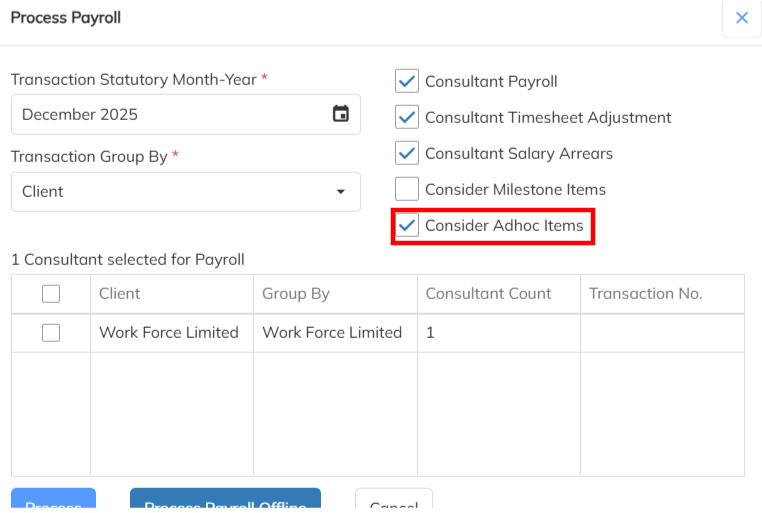Image resolution: width=762 pixels, height=513 pixels.
Task: Select the Work Force Limited client cell
Action: point(169,333)
